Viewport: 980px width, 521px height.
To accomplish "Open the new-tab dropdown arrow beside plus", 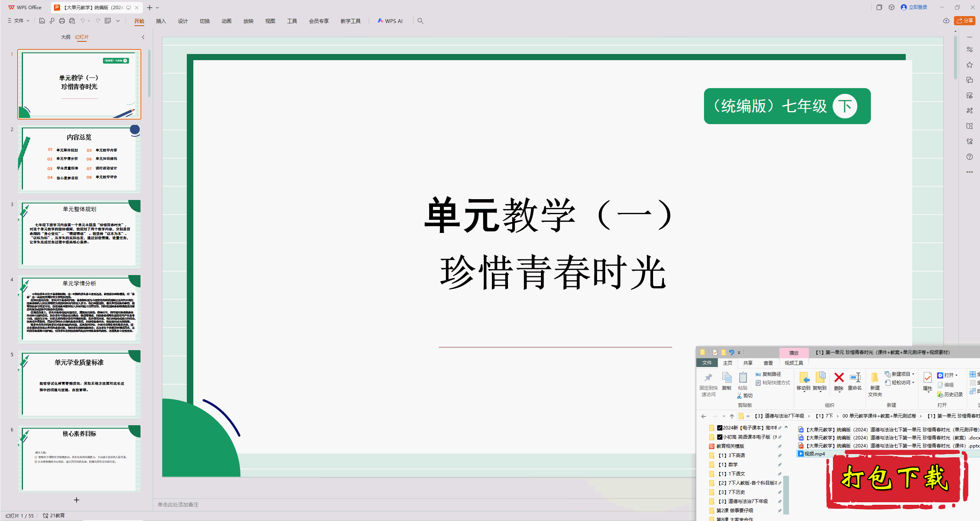I will coord(157,8).
